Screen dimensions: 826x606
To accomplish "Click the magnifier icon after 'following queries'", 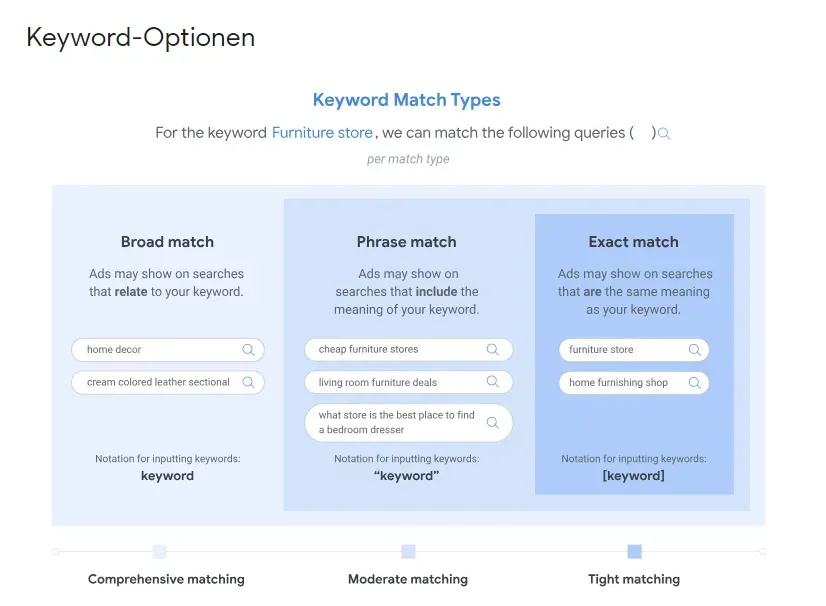I will (664, 134).
